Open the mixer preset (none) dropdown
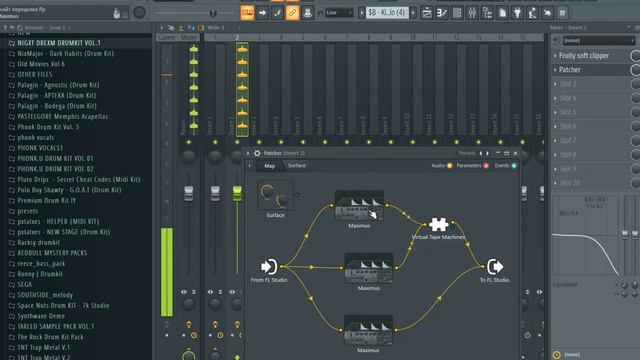This screenshot has height=360, width=640. pyautogui.click(x=599, y=40)
